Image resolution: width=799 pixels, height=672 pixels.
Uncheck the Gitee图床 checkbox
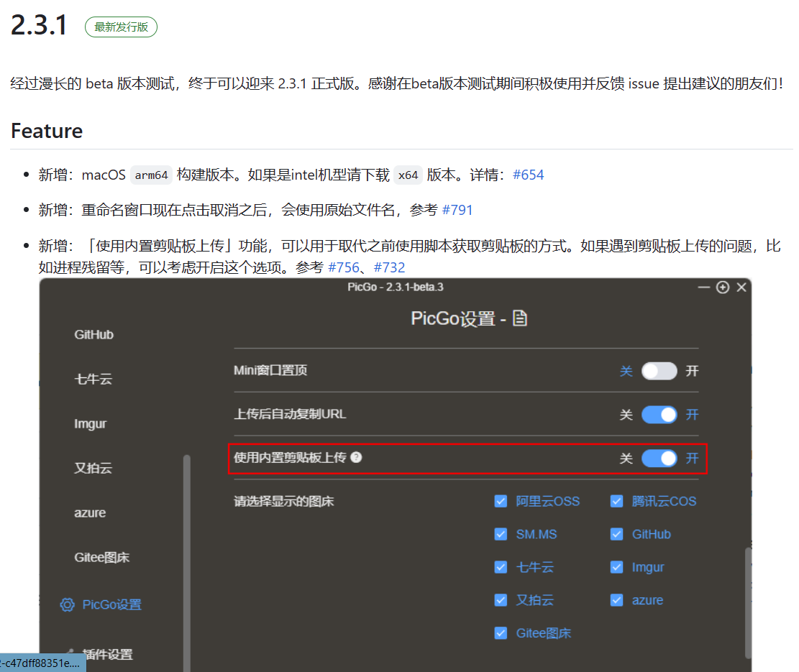tap(501, 632)
